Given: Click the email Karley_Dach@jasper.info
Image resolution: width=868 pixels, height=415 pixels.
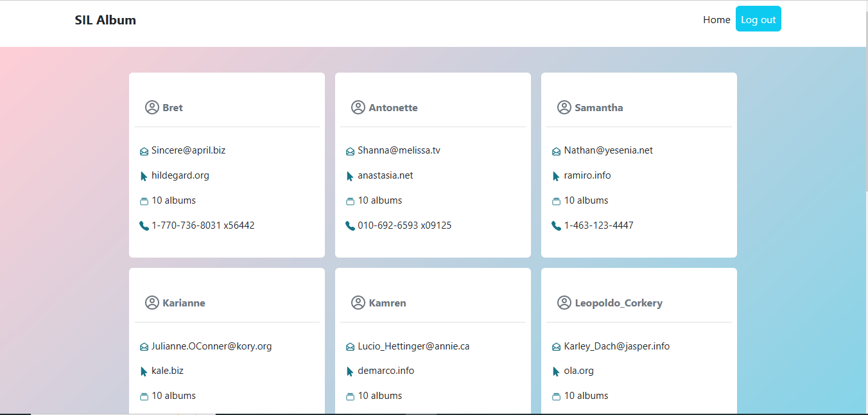Looking at the screenshot, I should (x=617, y=346).
